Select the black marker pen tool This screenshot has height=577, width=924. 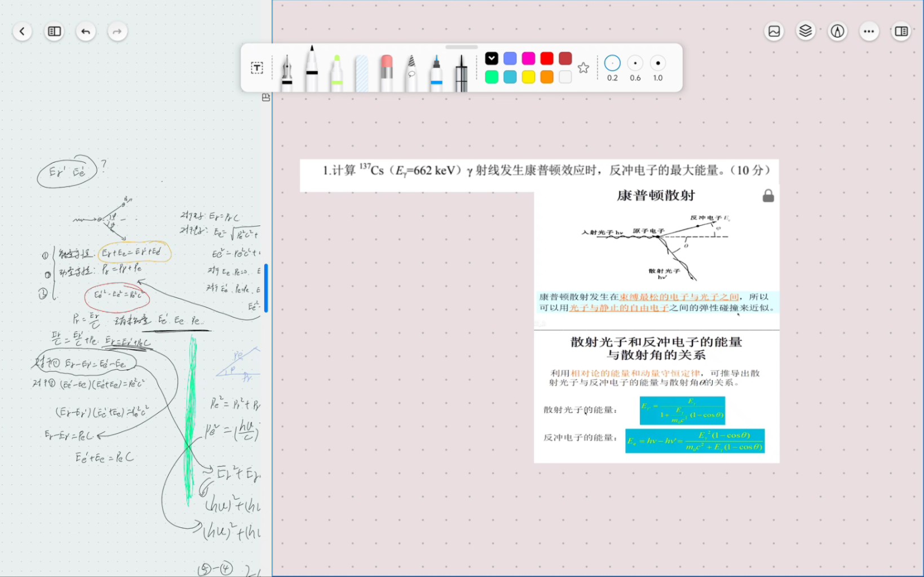click(312, 69)
